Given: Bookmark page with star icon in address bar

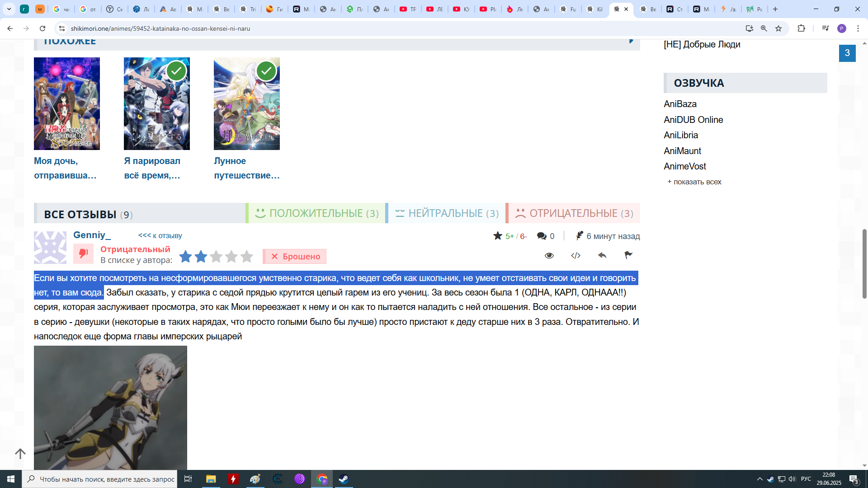Looking at the screenshot, I should (778, 28).
